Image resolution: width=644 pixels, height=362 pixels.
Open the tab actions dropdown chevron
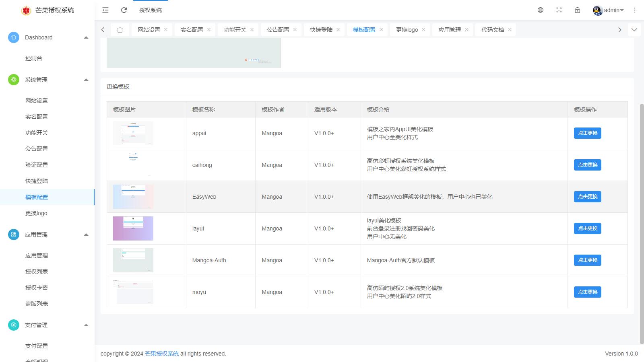click(x=634, y=30)
